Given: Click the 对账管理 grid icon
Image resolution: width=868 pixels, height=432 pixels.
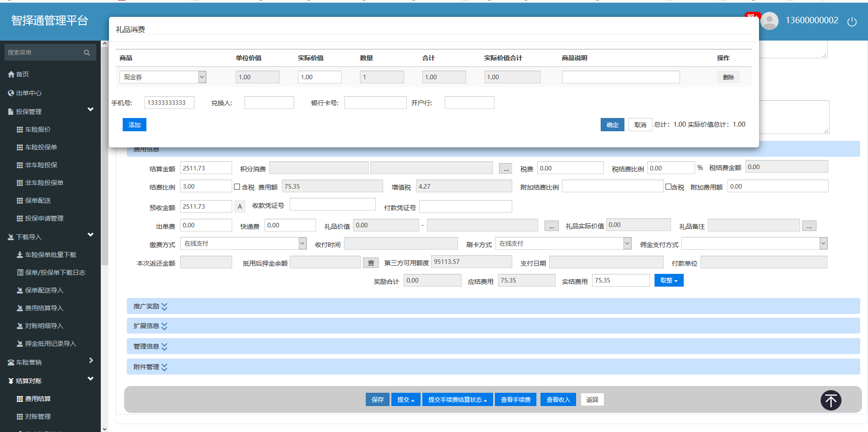Looking at the screenshot, I should [20, 417].
